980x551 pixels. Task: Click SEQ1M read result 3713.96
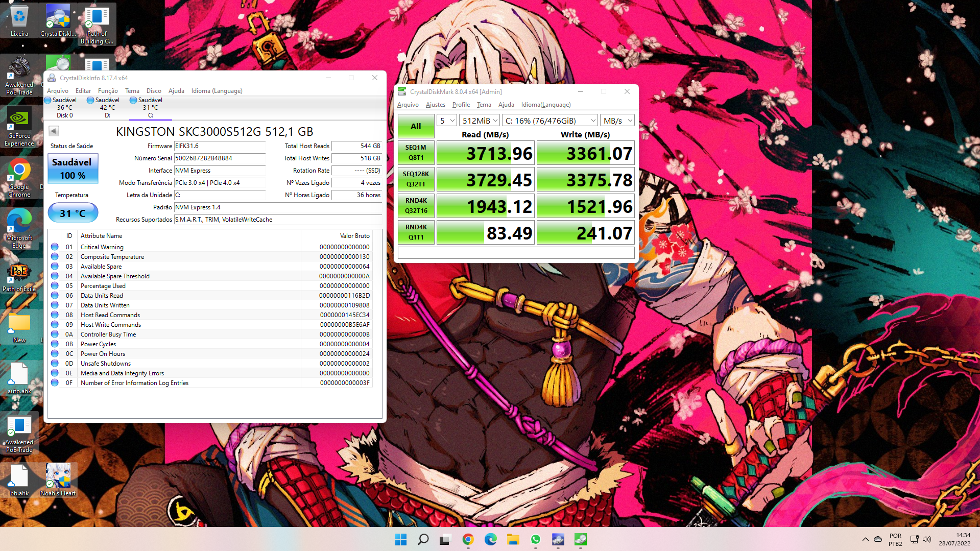click(485, 153)
